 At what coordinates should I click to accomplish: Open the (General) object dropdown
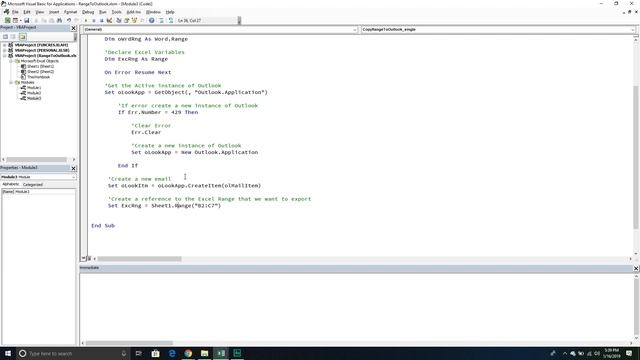coord(355,30)
